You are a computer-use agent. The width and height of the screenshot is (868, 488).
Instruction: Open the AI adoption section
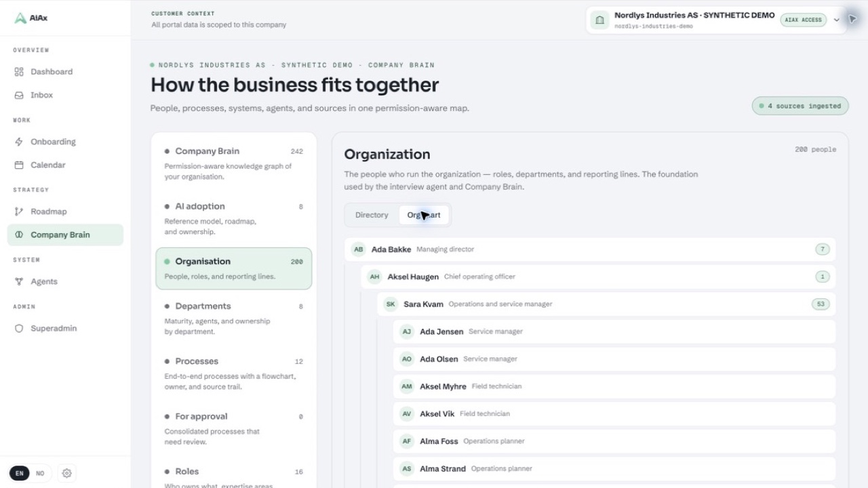(x=234, y=218)
